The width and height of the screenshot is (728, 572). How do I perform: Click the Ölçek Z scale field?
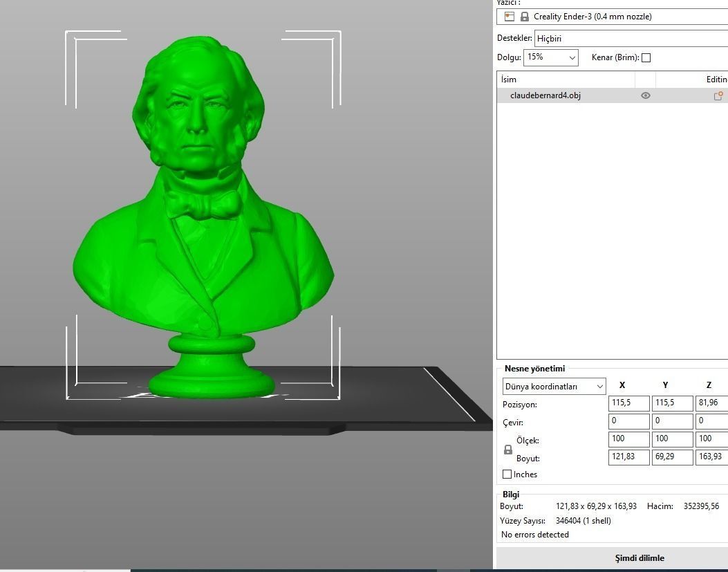tap(711, 439)
